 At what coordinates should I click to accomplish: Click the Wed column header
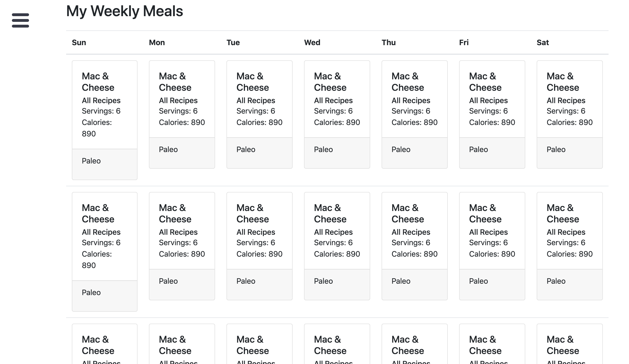312,43
